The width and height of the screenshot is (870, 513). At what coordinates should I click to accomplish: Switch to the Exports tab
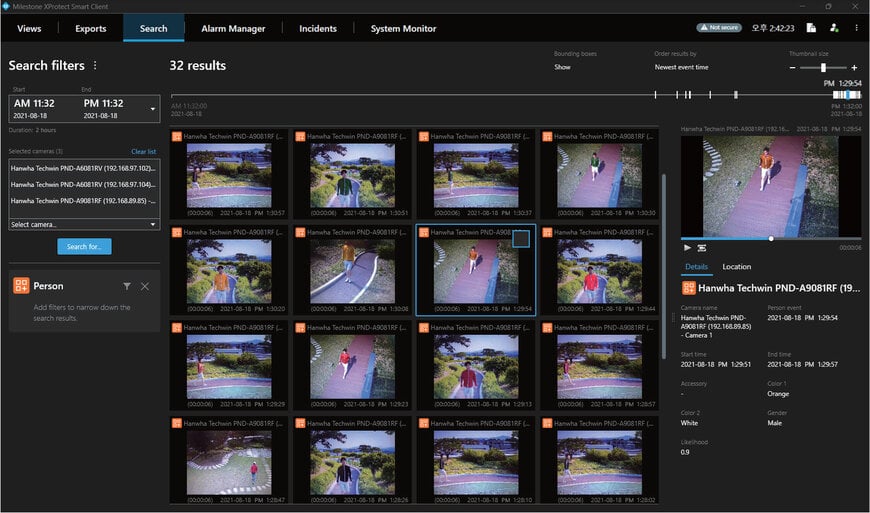coord(90,28)
